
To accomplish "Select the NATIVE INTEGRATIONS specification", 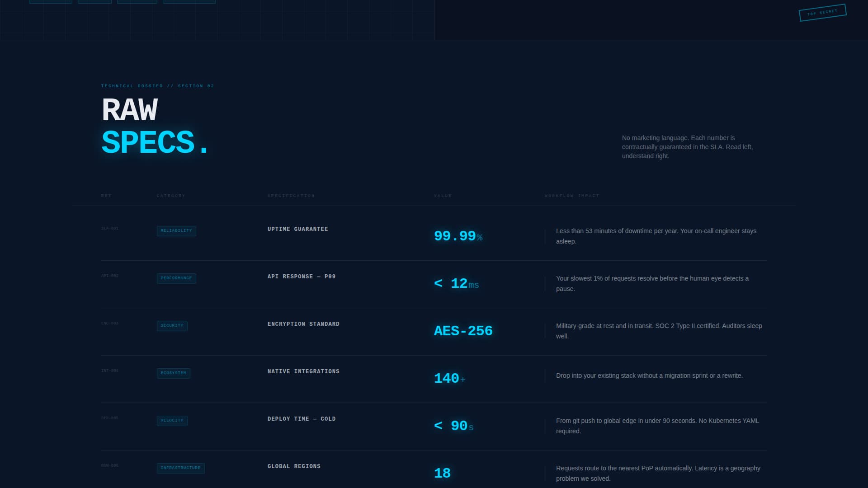I will [x=303, y=371].
